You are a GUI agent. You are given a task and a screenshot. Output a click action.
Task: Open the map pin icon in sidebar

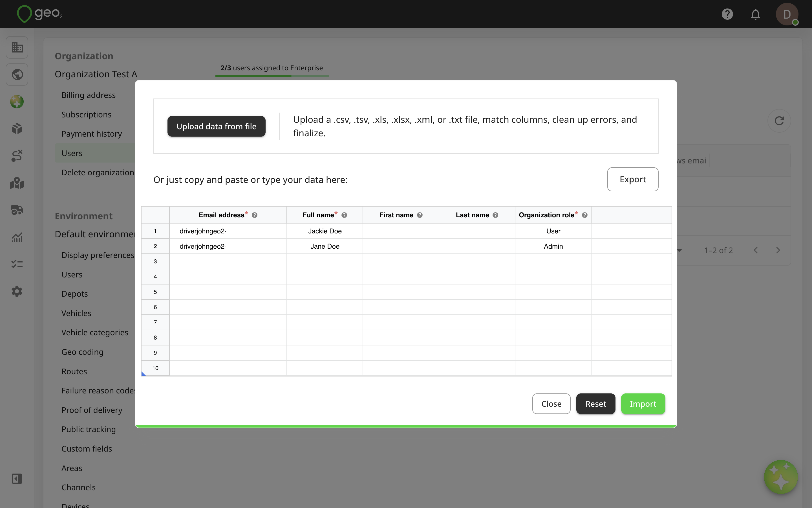click(17, 183)
